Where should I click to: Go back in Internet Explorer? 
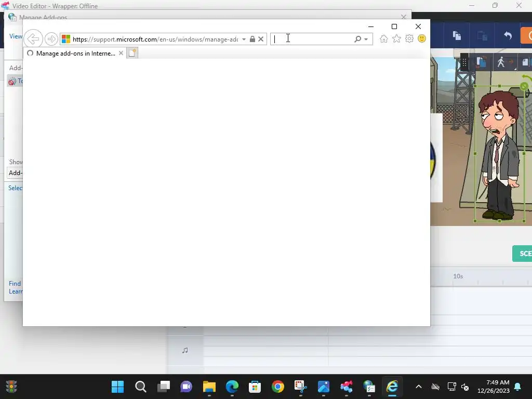33,38
